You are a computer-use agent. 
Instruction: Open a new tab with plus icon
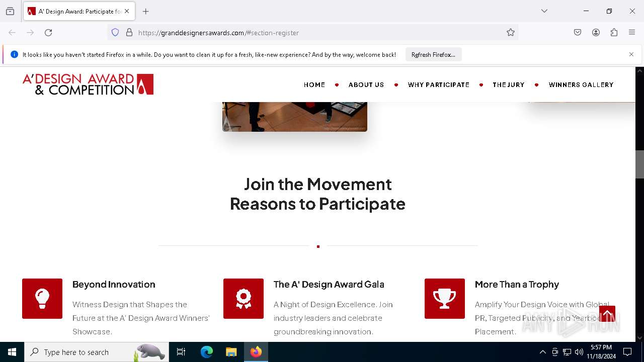[x=146, y=11]
